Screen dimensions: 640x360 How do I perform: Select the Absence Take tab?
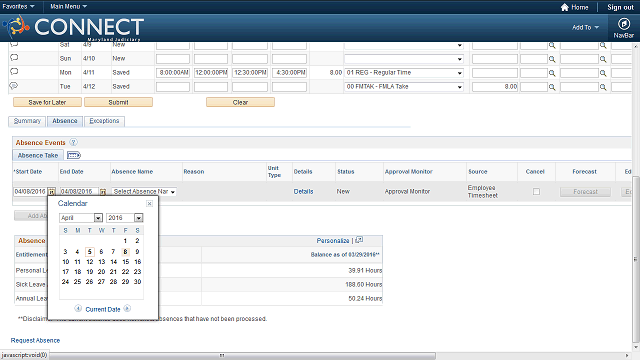38,155
